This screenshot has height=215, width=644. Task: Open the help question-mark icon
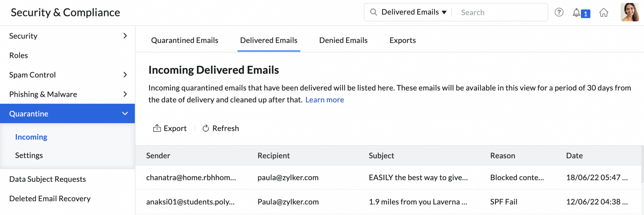[559, 12]
